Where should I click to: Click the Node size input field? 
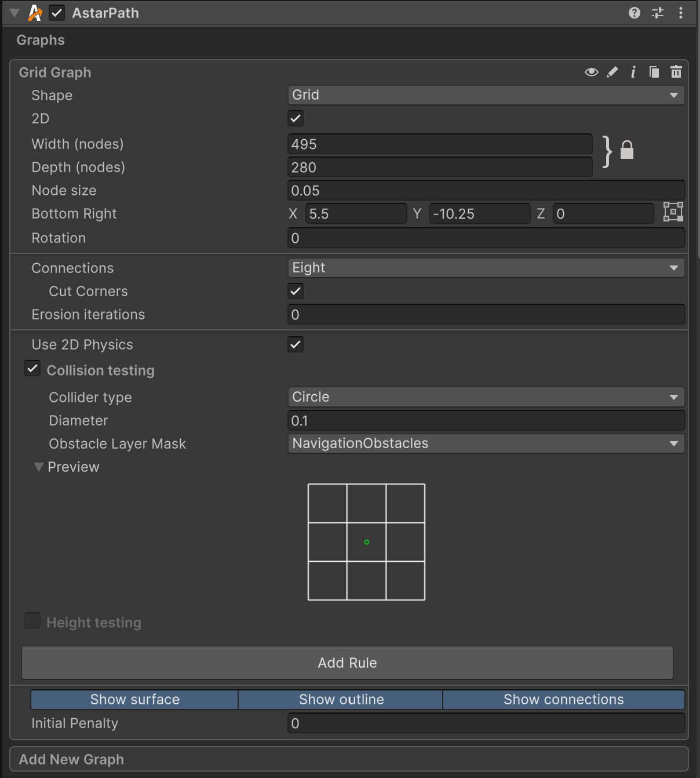pos(486,191)
